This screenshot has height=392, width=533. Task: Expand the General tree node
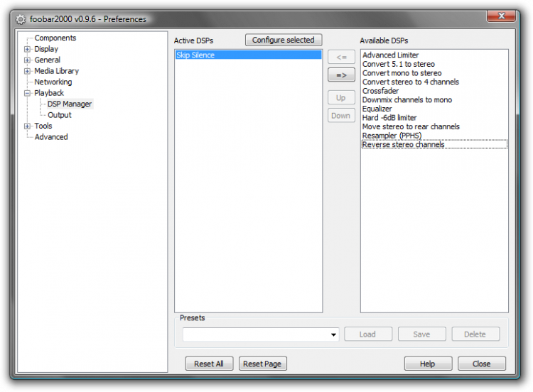[27, 60]
